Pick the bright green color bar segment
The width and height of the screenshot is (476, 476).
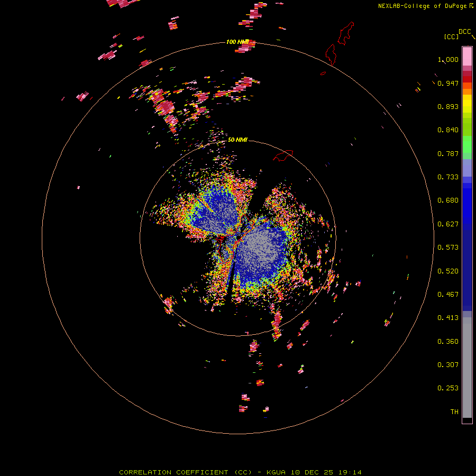coord(467,144)
